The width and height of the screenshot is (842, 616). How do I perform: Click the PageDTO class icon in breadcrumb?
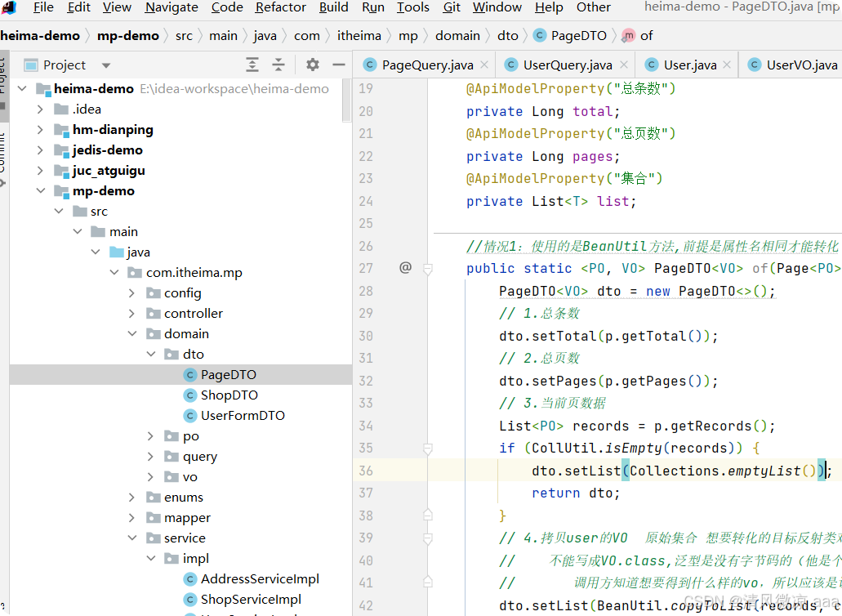540,36
